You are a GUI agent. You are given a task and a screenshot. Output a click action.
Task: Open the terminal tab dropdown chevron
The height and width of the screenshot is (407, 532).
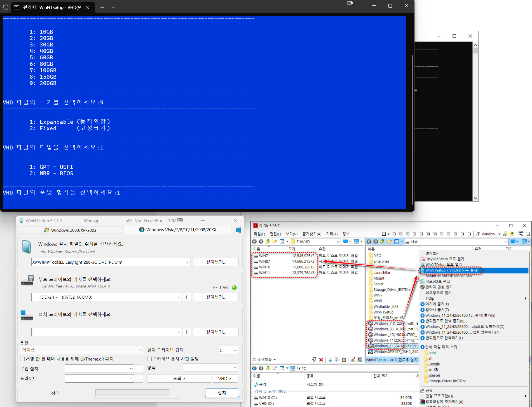tap(113, 7)
